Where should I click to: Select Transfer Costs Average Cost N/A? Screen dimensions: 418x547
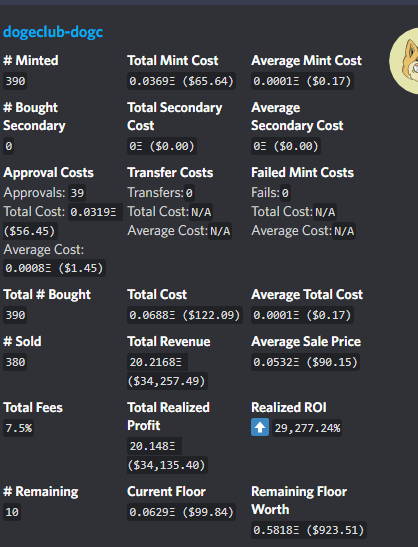point(220,231)
